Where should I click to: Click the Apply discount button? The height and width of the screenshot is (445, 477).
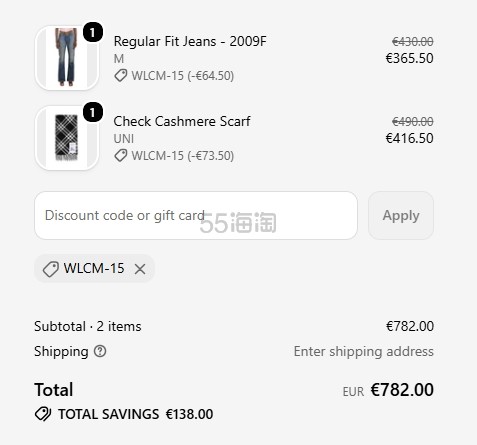401,215
